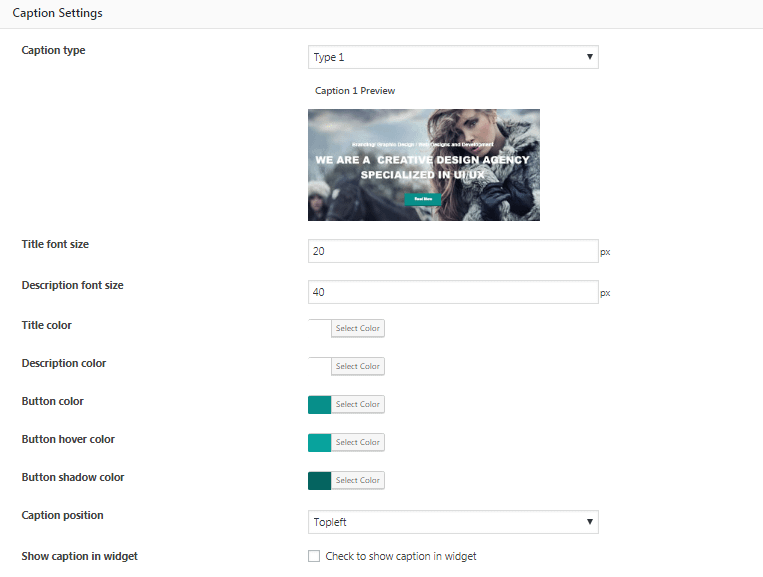Click the white Description color swatch

tap(320, 366)
